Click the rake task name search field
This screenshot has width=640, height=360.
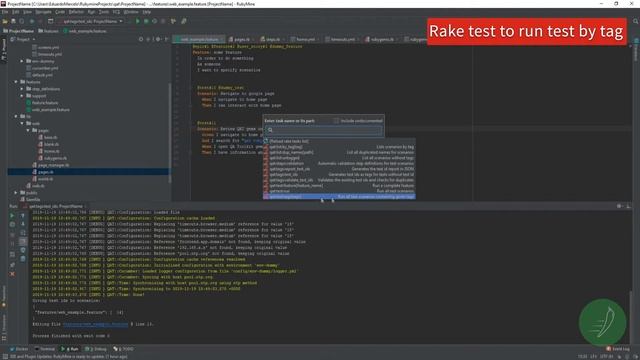coord(324,130)
